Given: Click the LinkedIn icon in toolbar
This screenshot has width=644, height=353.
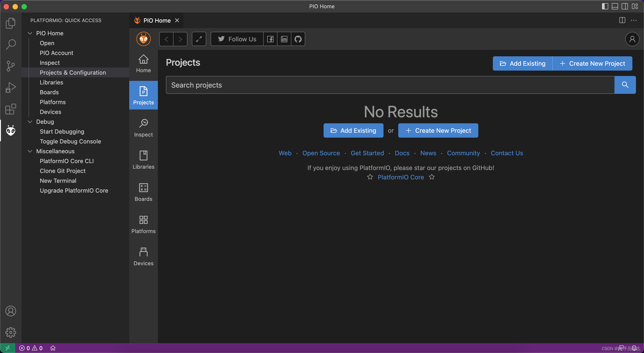Looking at the screenshot, I should pyautogui.click(x=284, y=39).
